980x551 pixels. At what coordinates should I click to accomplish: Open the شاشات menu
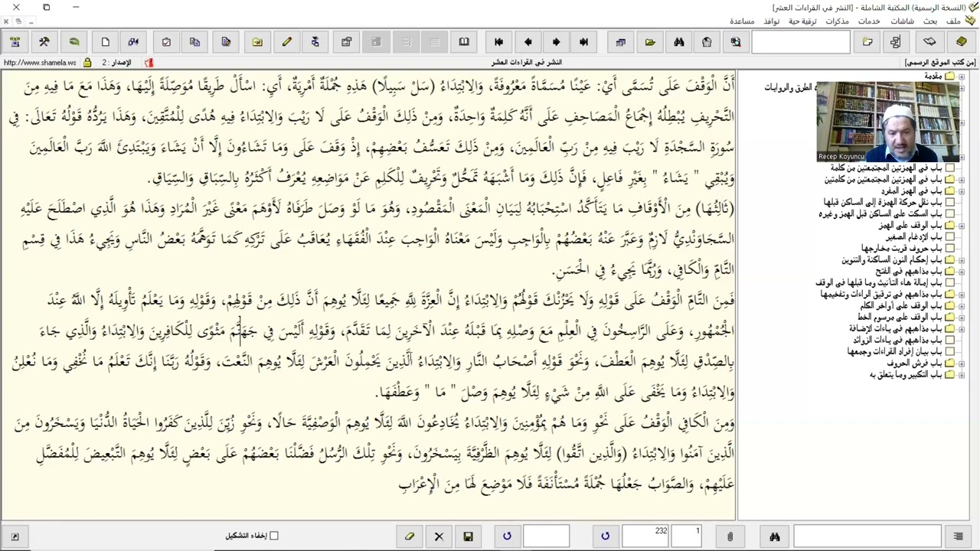coord(902,21)
